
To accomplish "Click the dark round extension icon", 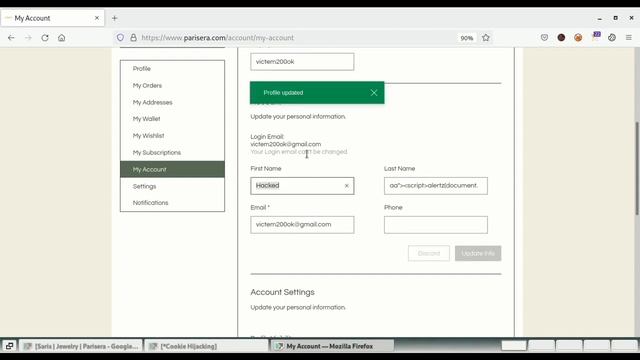I will [561, 38].
